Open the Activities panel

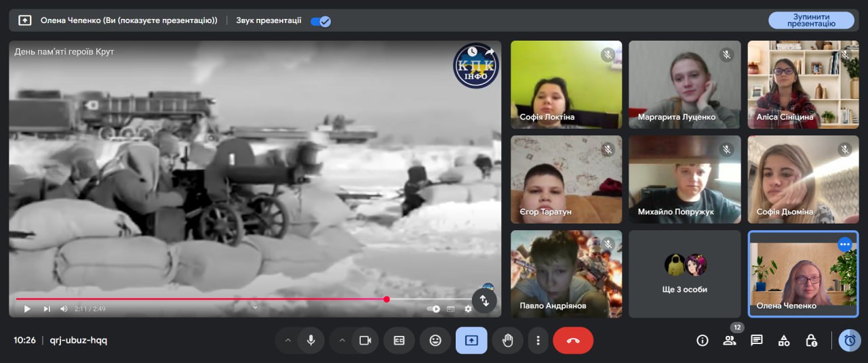(x=784, y=341)
